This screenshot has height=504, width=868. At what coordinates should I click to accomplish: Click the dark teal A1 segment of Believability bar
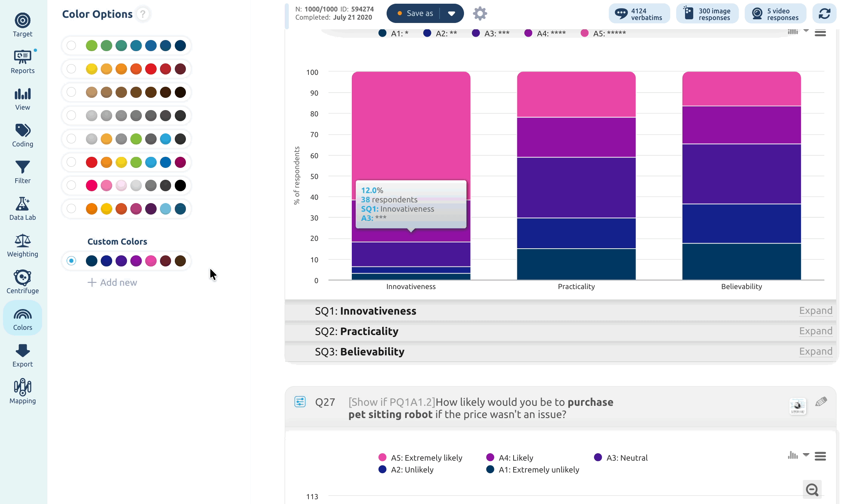741,262
